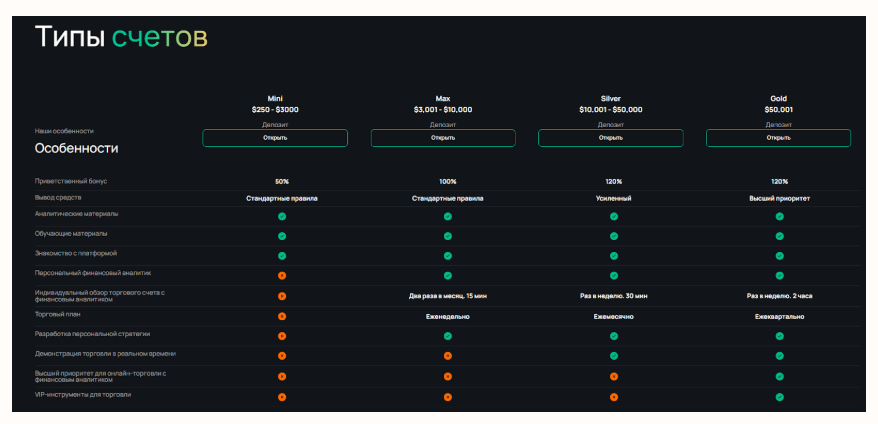Click Silver checkmark for Персональный финансовый аналитик
This screenshot has height=424, width=878.
[614, 275]
